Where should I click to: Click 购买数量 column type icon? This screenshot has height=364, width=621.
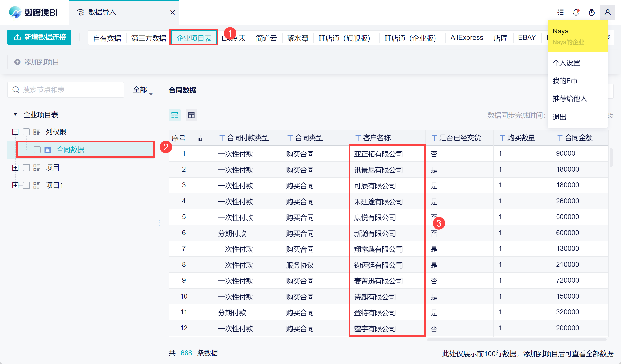[x=502, y=138]
